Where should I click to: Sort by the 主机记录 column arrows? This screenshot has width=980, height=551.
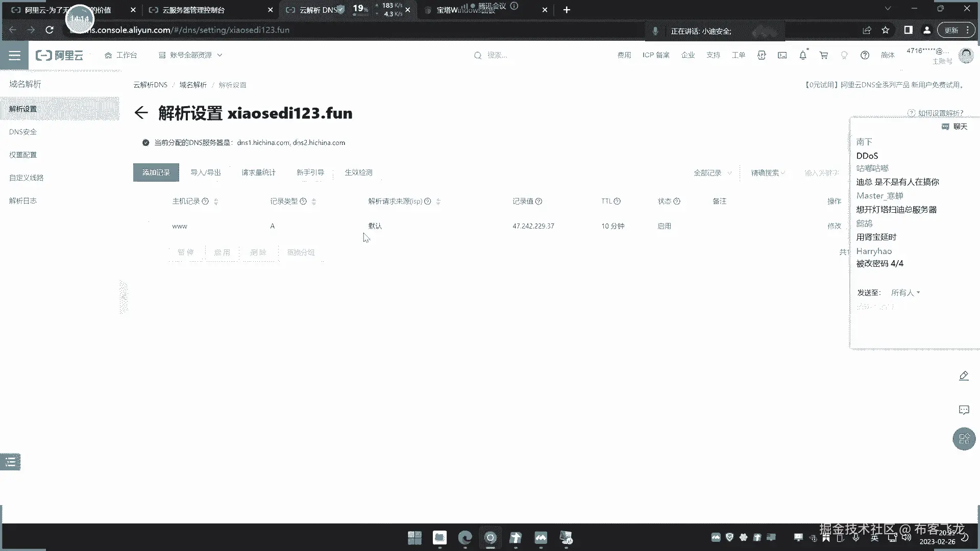click(x=216, y=202)
